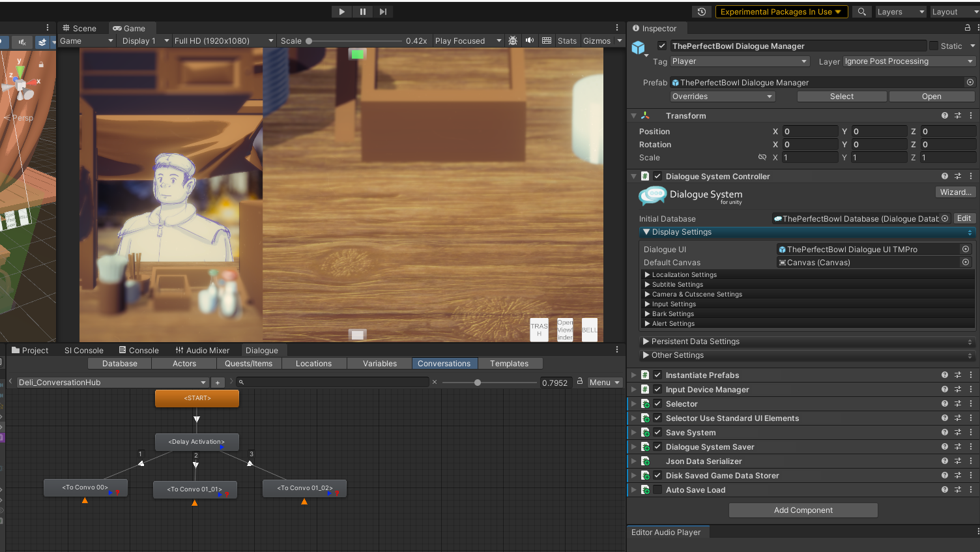Open help for Dialogue System Controller
Image resolution: width=980 pixels, height=552 pixels.
tap(944, 177)
